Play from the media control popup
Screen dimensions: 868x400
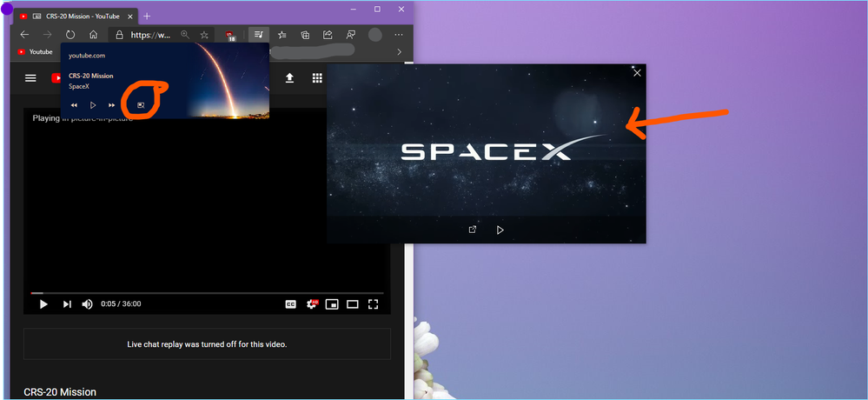93,104
